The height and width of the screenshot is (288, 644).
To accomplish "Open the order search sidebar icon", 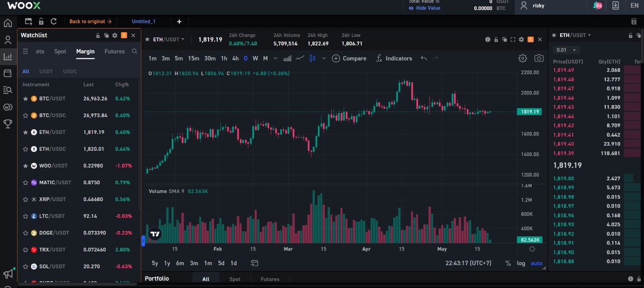I will (8, 90).
